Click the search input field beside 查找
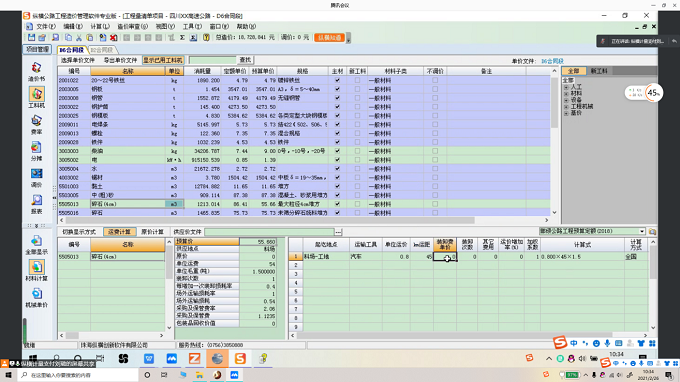 [212, 60]
